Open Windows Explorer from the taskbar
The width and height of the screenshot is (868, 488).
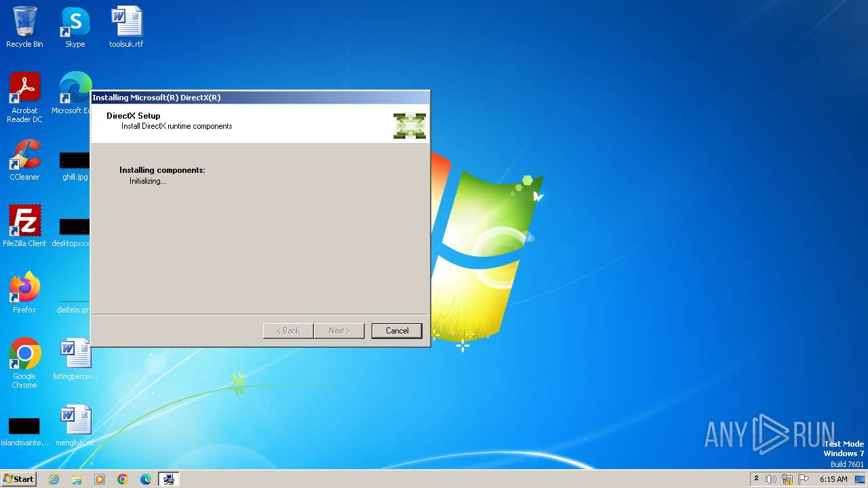pyautogui.click(x=77, y=479)
